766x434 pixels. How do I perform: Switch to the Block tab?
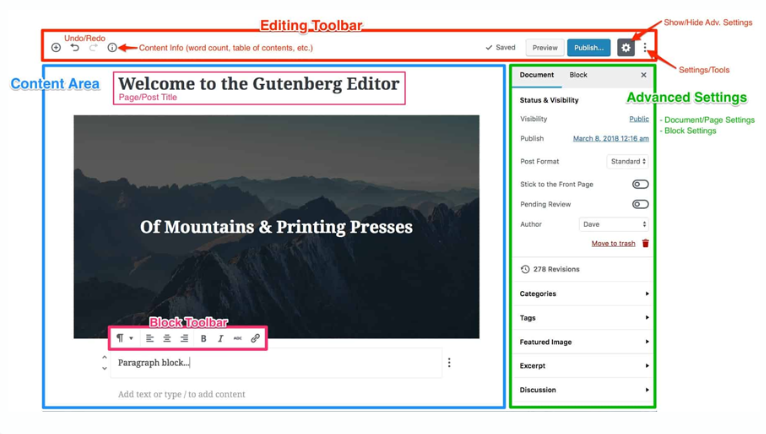click(x=578, y=75)
